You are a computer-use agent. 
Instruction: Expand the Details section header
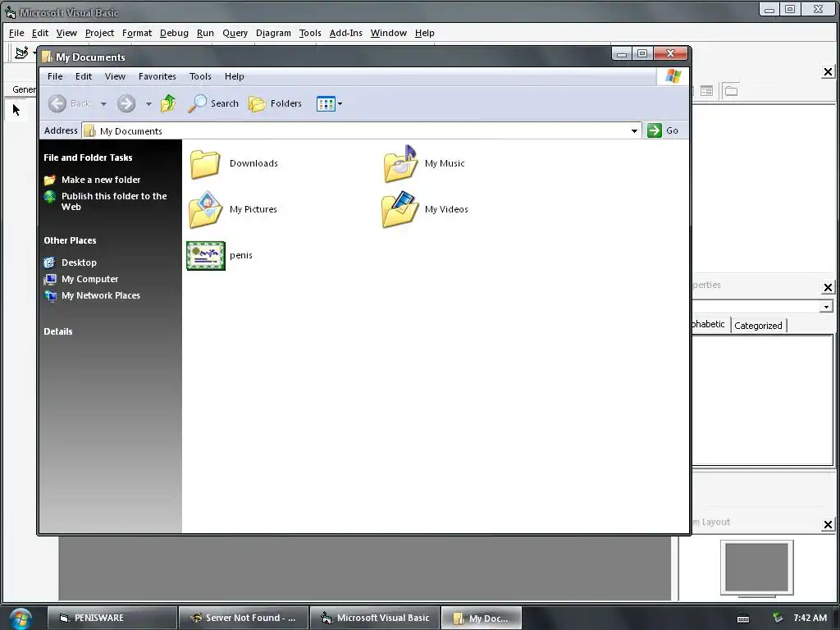click(x=58, y=331)
